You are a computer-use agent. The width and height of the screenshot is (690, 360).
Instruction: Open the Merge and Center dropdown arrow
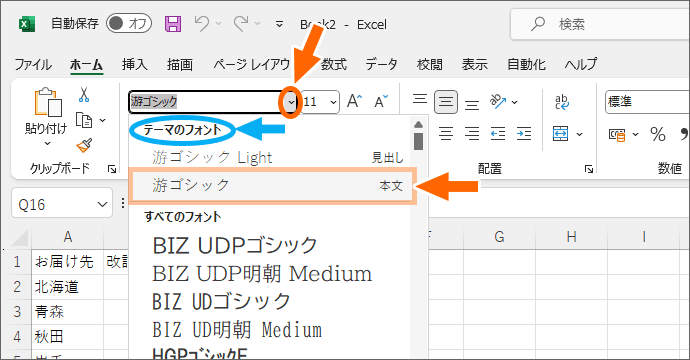tap(580, 134)
